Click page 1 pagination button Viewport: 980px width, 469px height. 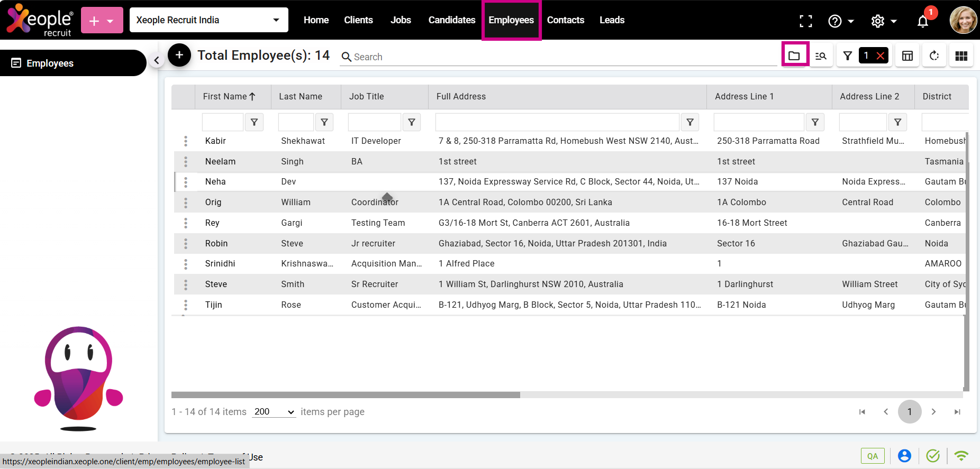[909, 412]
